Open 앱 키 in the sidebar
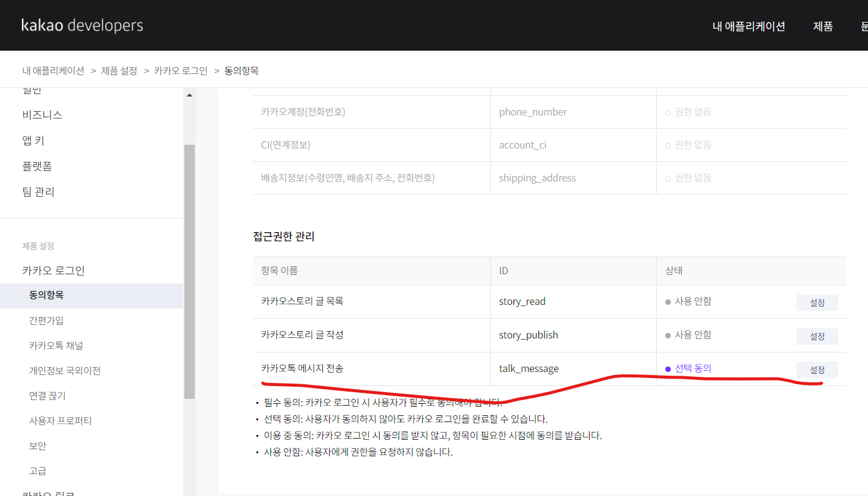 [x=34, y=140]
